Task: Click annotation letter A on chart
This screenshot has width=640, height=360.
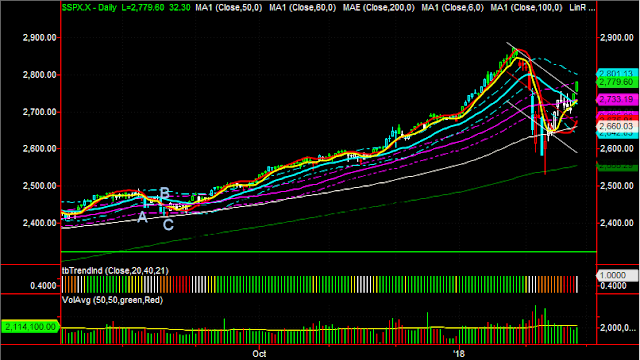Action: point(142,217)
